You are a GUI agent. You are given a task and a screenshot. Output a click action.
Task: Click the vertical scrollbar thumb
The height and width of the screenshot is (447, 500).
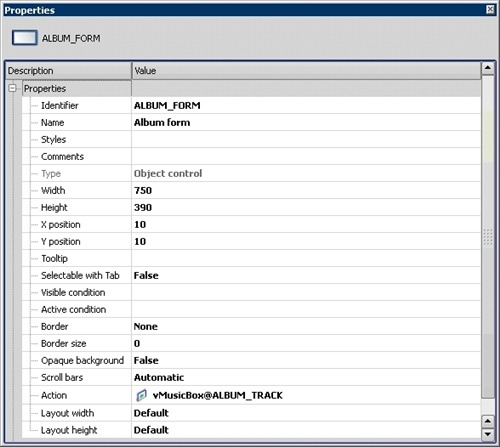pyautogui.click(x=488, y=237)
